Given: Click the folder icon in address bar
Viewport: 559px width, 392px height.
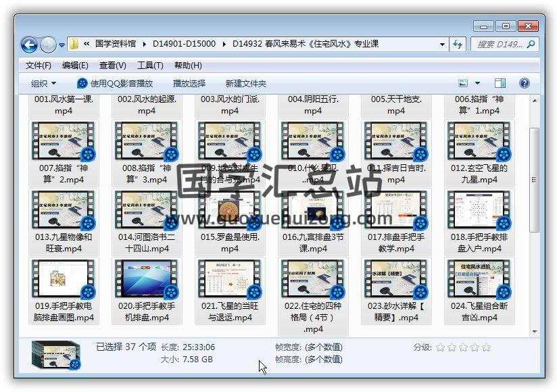Looking at the screenshot, I should 74,44.
